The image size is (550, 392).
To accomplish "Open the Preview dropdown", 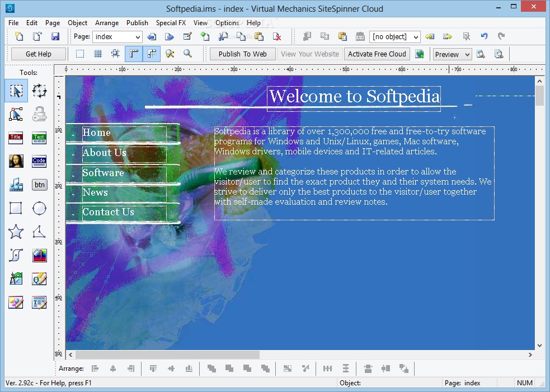I will 452,54.
